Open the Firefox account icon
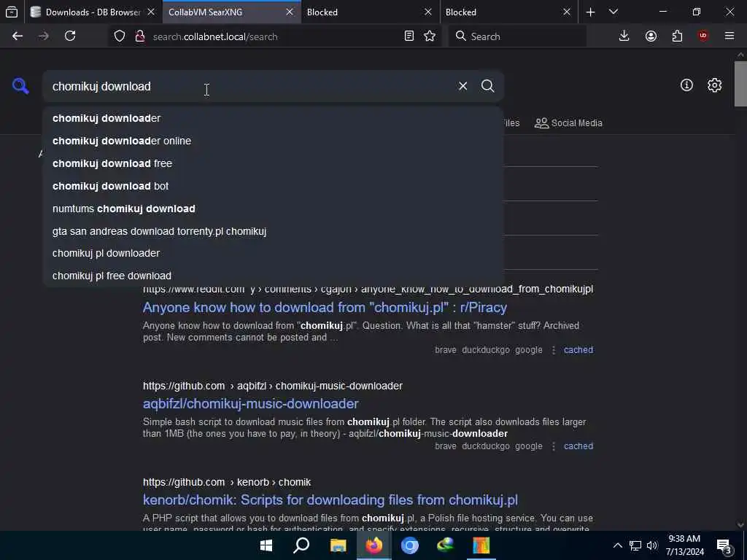Viewport: 747px width, 560px height. pyautogui.click(x=651, y=36)
